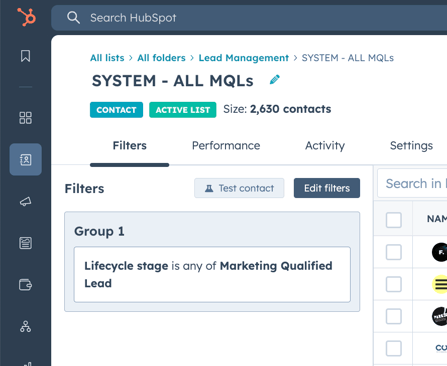Check the box beside third contact row

394,316
